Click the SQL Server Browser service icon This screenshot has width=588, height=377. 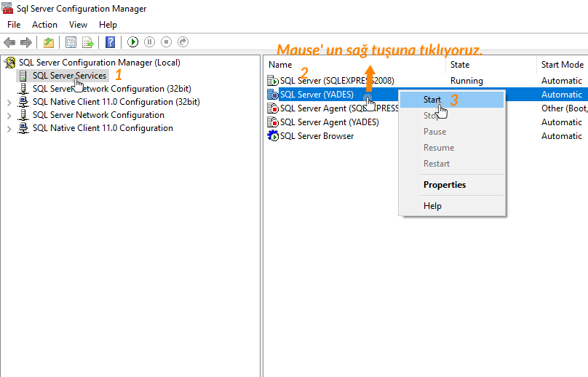coord(273,136)
